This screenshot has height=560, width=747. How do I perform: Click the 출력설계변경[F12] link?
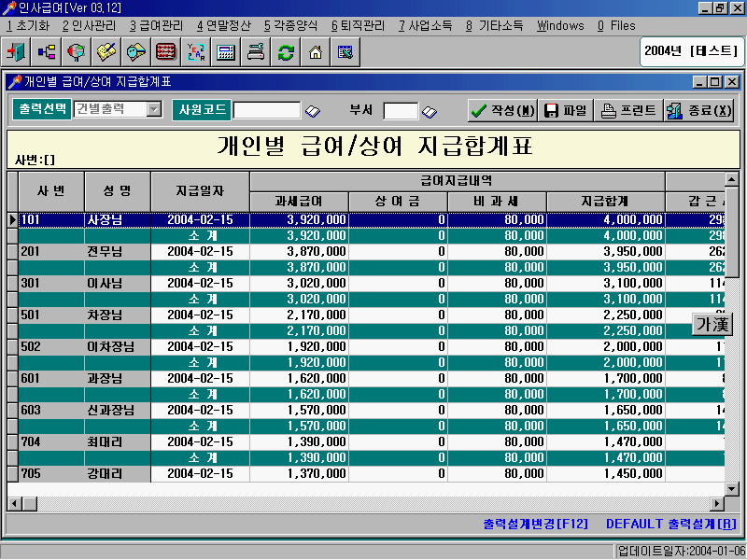tap(535, 524)
